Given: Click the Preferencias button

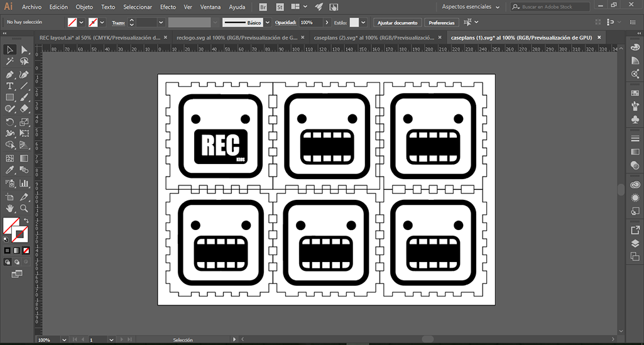Looking at the screenshot, I should [x=442, y=23].
